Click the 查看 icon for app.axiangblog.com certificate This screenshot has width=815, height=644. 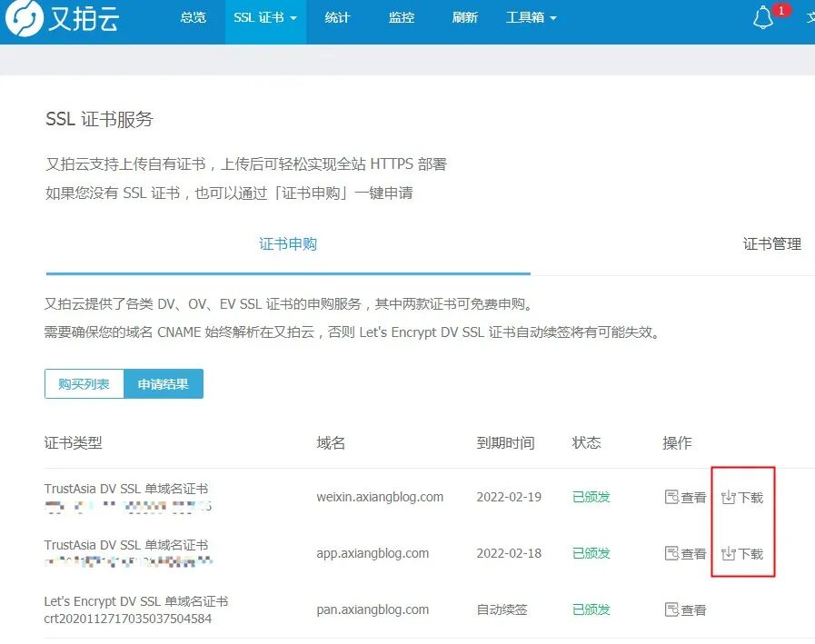(685, 554)
